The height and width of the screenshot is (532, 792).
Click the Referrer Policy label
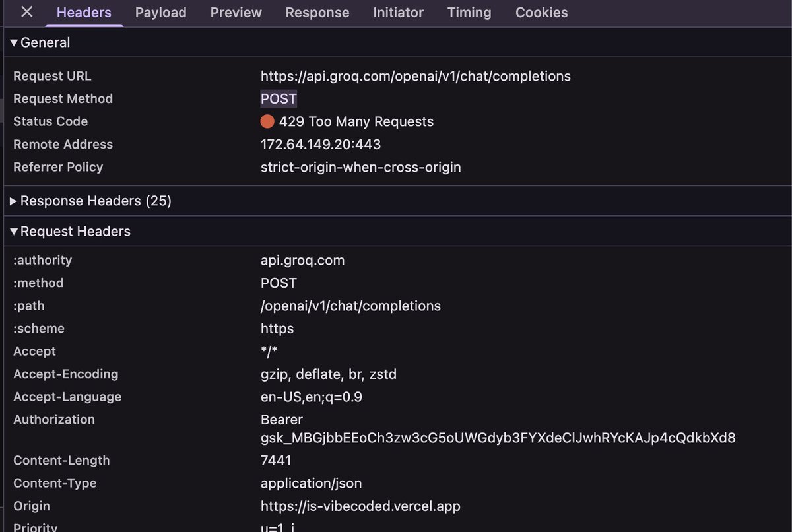point(58,167)
